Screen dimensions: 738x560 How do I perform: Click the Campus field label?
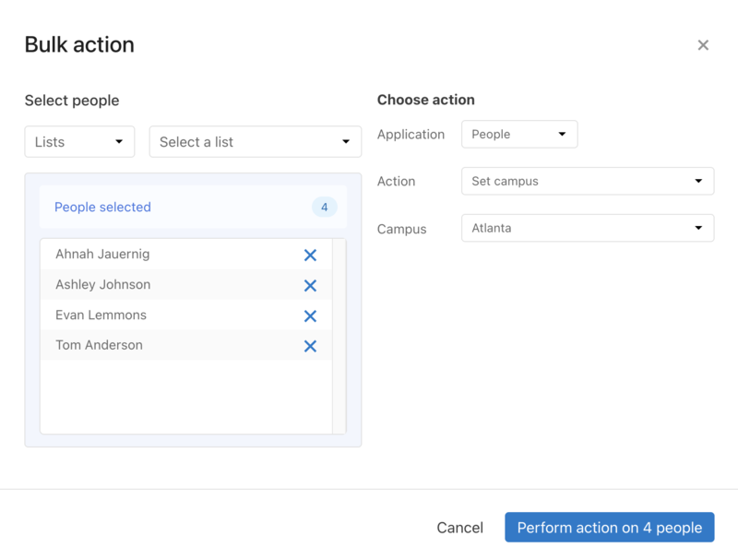401,229
